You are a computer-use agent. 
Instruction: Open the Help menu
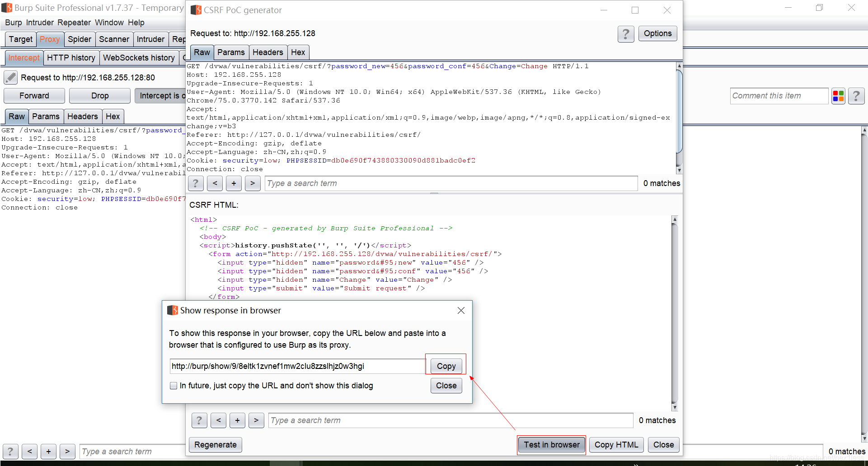coord(136,23)
